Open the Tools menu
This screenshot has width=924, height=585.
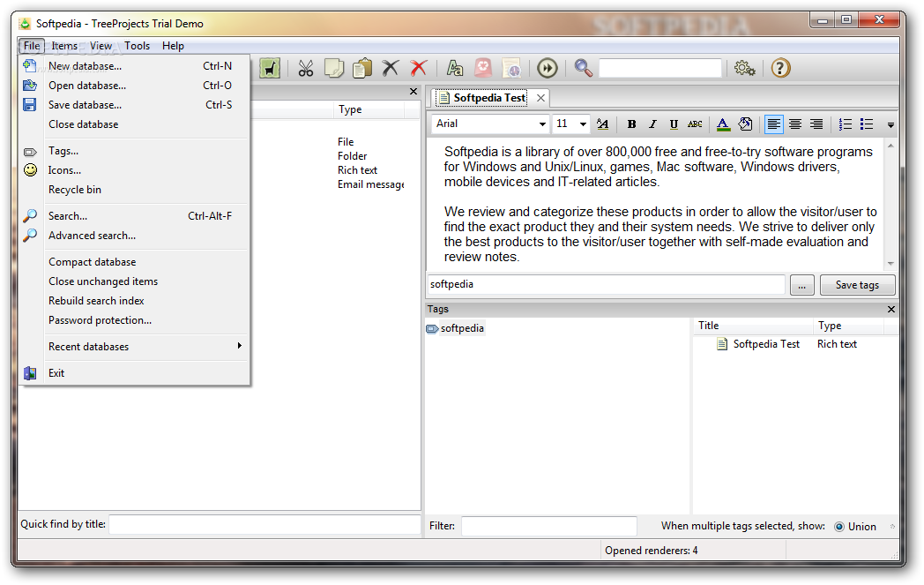[x=138, y=46]
